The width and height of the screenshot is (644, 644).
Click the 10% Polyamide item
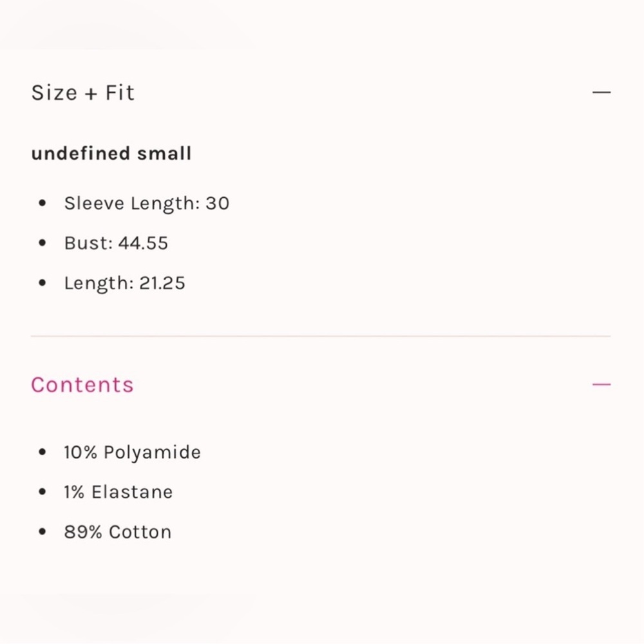tap(132, 452)
